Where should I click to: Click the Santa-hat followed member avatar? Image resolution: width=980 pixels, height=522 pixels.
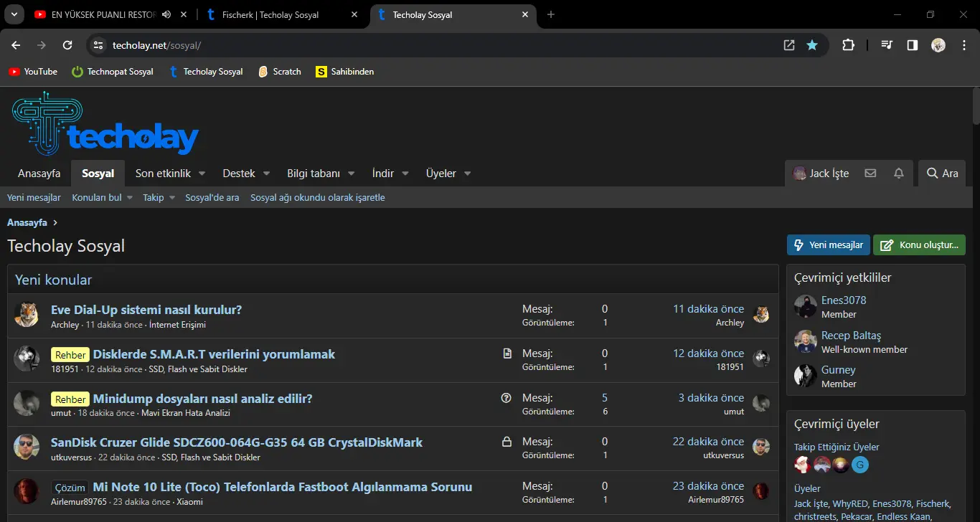pos(802,465)
